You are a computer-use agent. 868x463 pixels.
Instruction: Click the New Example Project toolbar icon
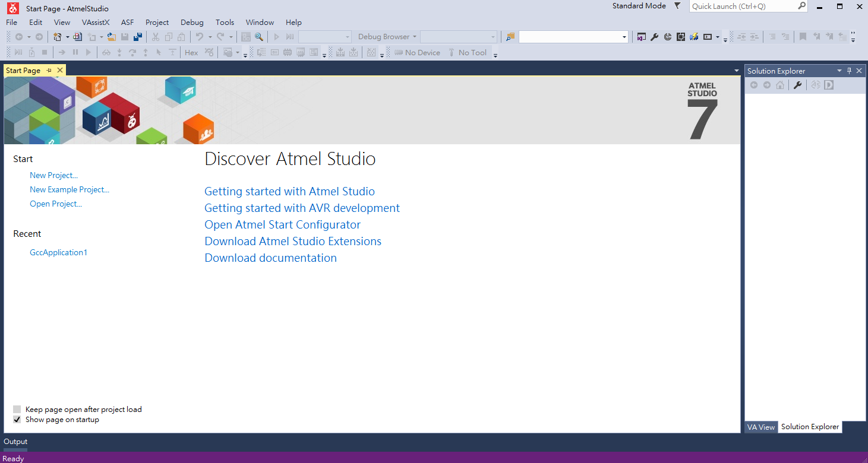[x=78, y=37]
